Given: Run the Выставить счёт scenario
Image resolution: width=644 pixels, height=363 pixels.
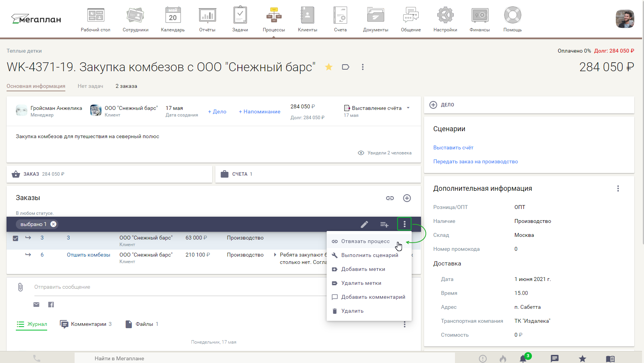Looking at the screenshot, I should [453, 147].
